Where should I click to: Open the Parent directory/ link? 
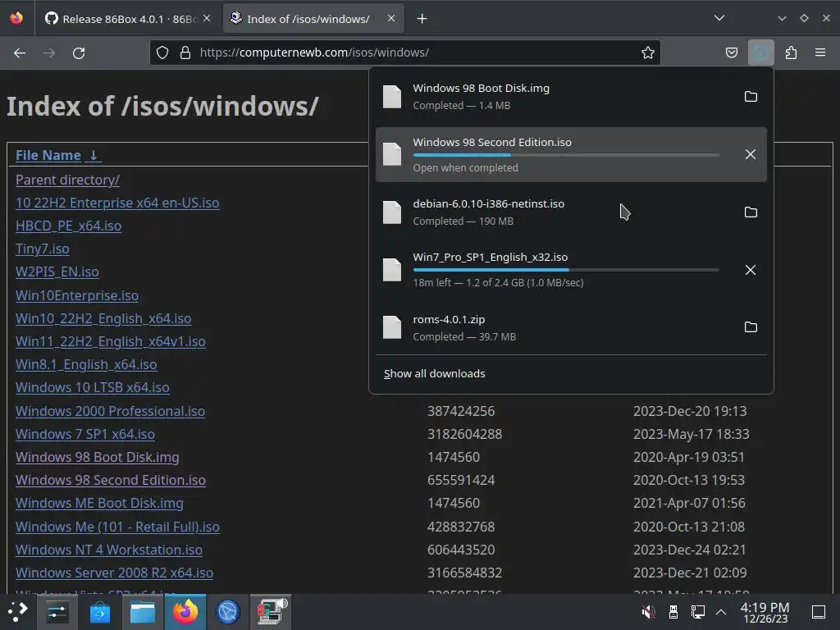coord(67,180)
